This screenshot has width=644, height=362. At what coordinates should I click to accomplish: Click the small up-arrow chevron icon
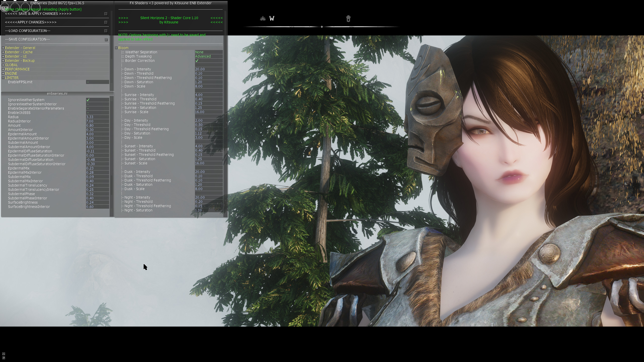4,354
